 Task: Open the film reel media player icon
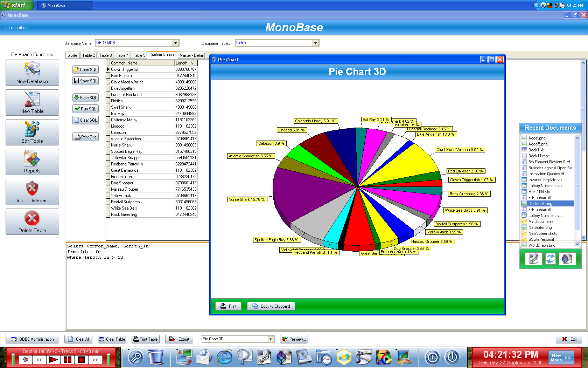coord(384,357)
